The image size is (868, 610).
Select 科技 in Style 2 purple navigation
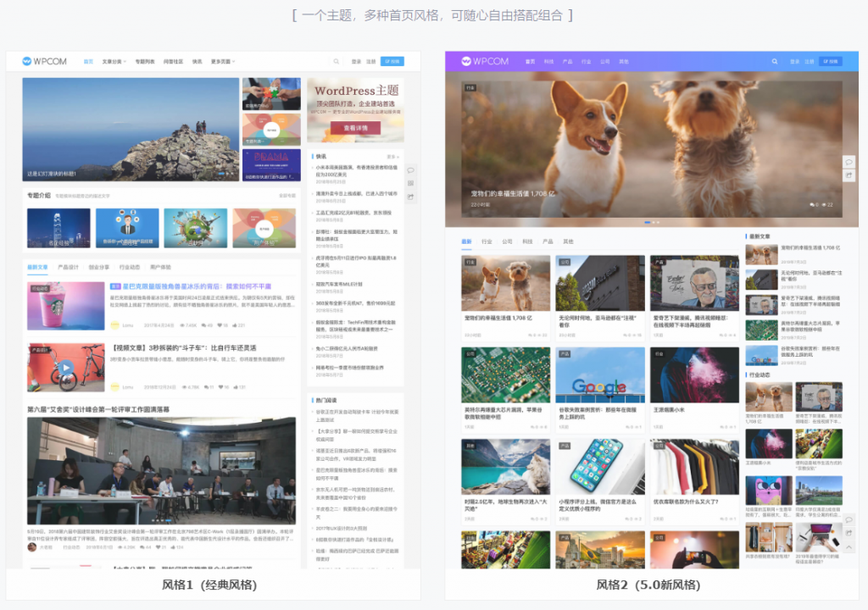[548, 62]
